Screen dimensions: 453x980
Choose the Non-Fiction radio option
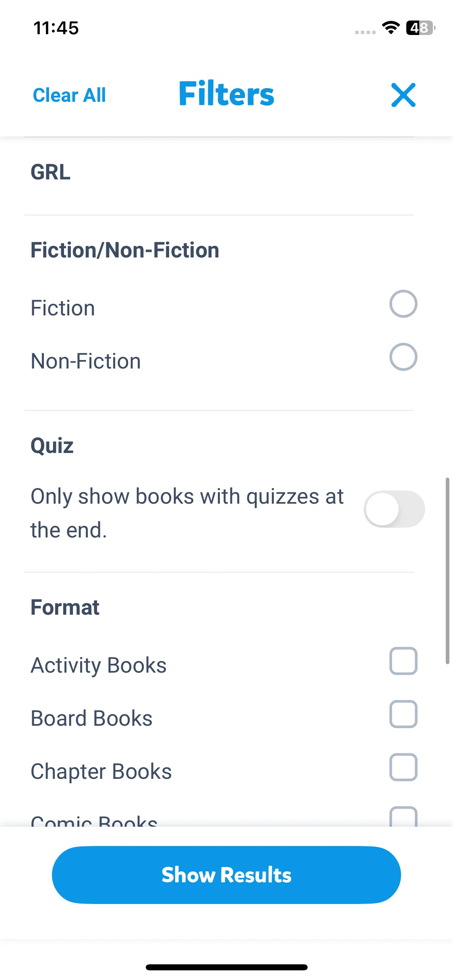[403, 357]
